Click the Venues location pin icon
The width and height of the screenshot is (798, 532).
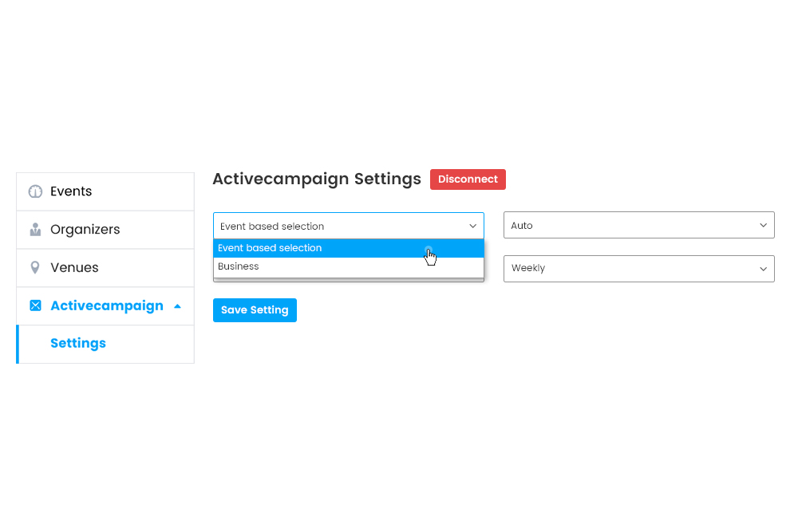tap(34, 267)
